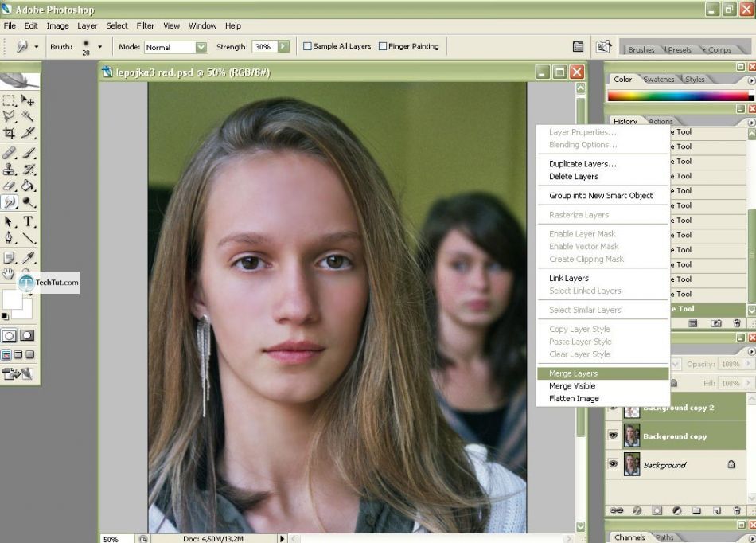Open the Mode dropdown showing Normal
The width and height of the screenshot is (756, 543).
click(201, 47)
